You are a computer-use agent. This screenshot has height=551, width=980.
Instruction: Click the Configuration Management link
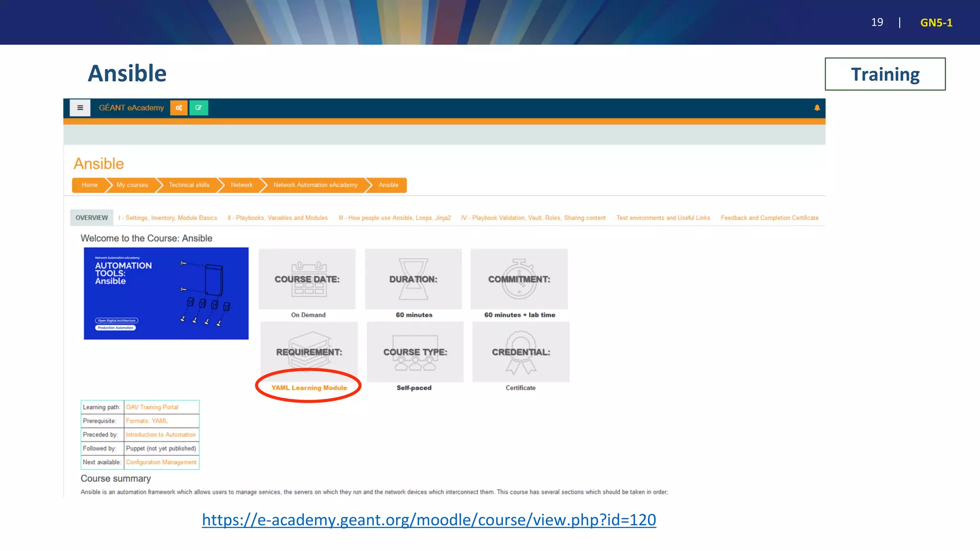[x=161, y=462]
